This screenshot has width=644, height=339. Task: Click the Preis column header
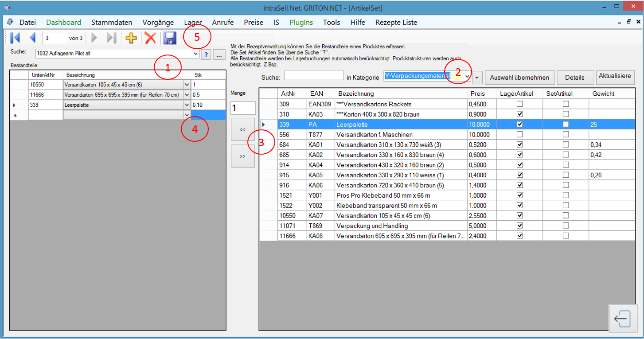click(482, 94)
